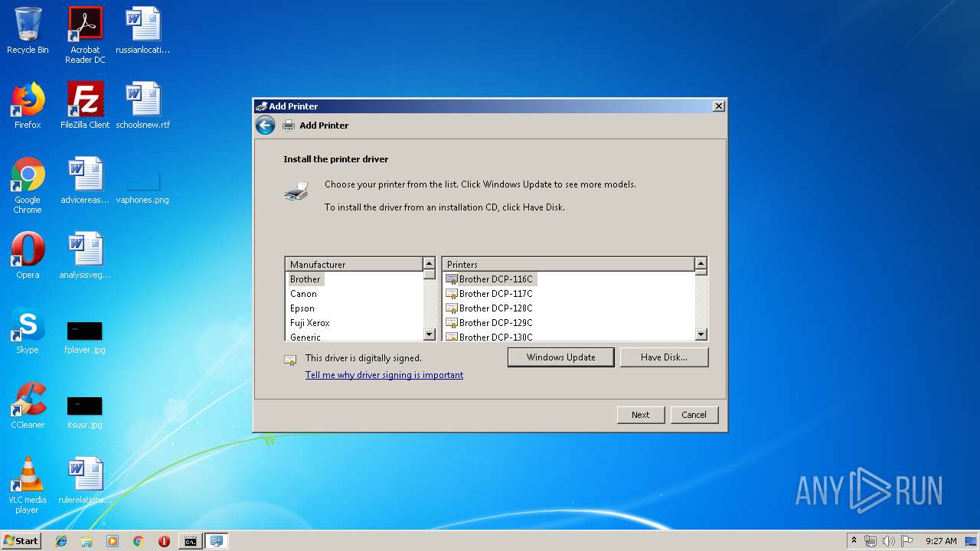Select the Opera desktop shortcut
Screen dimensions: 980x551
(x=28, y=256)
